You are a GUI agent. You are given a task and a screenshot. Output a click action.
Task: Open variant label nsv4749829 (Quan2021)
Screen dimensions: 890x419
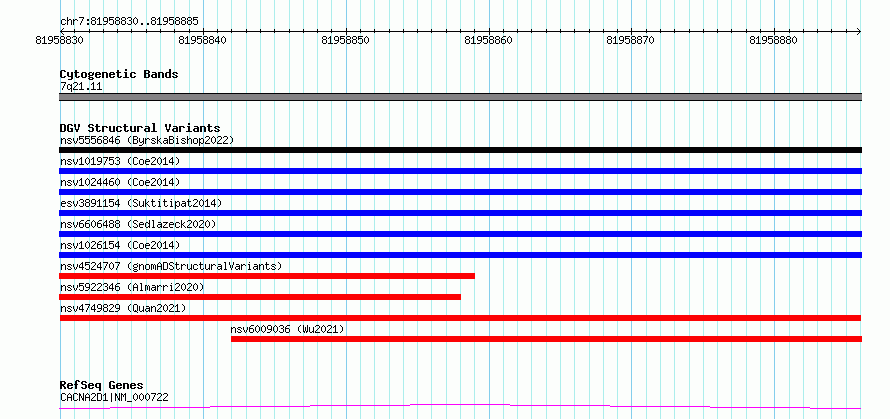[x=123, y=308]
